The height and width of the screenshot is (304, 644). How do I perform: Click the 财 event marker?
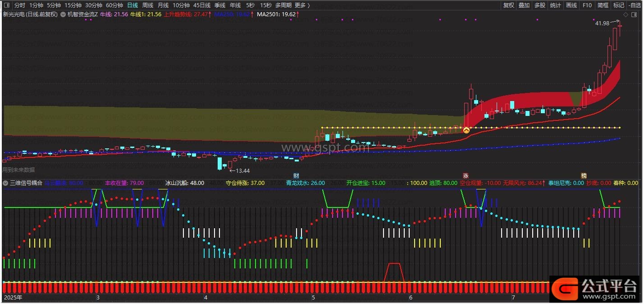[x=296, y=175]
